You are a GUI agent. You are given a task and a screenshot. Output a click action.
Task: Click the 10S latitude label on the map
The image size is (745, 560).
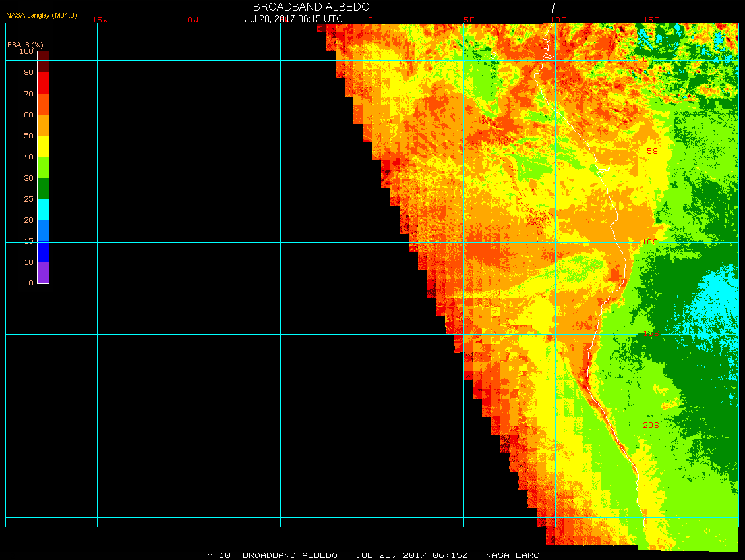point(650,242)
